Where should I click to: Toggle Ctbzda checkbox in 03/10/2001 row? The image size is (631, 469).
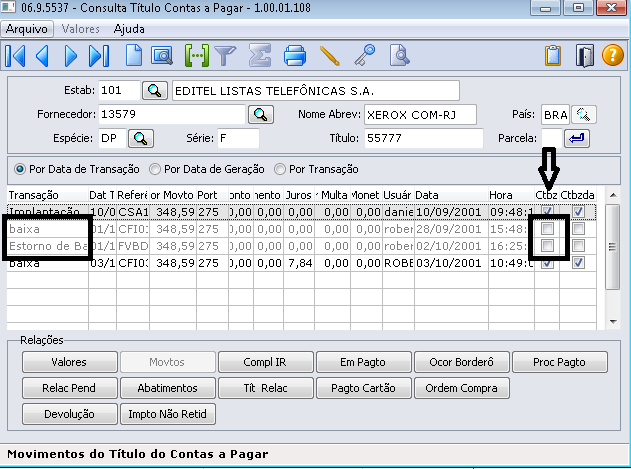tap(578, 262)
